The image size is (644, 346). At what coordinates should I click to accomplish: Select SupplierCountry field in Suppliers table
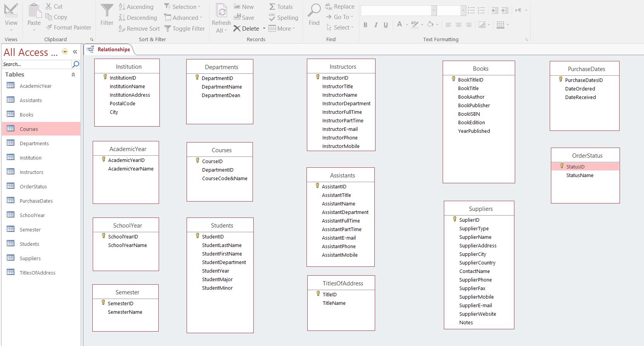click(x=477, y=263)
